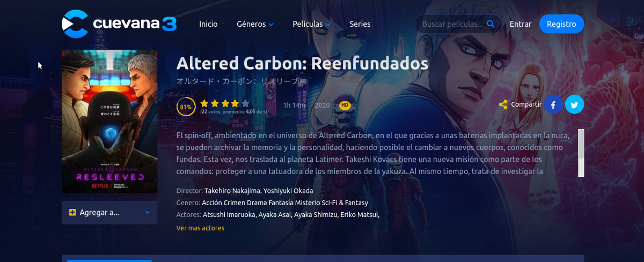
Task: Share on Facebook
Action: (553, 104)
